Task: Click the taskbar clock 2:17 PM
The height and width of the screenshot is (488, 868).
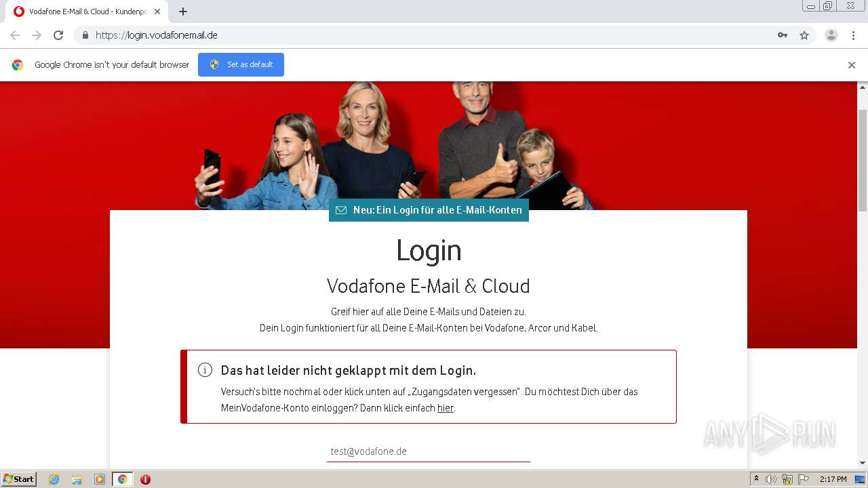Action: (x=833, y=479)
